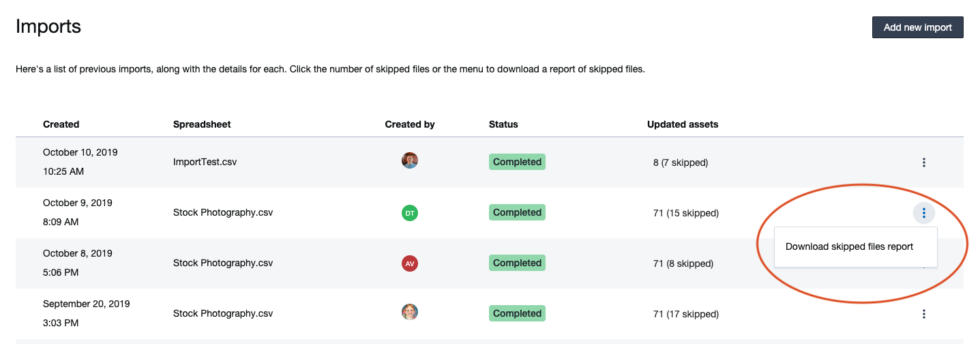
Task: Click the 71 (8 skipped) link
Action: tap(683, 263)
